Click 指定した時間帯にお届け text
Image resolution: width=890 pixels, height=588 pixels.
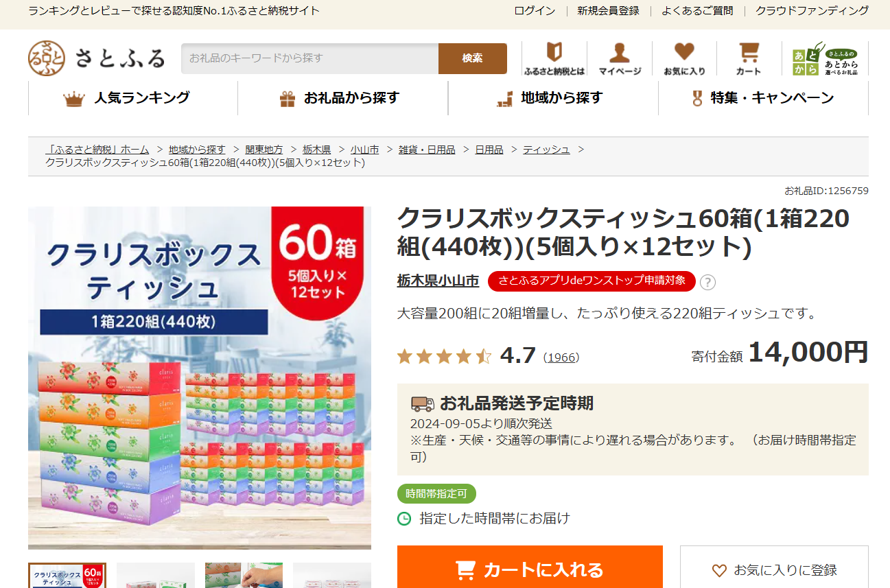pyautogui.click(x=495, y=518)
